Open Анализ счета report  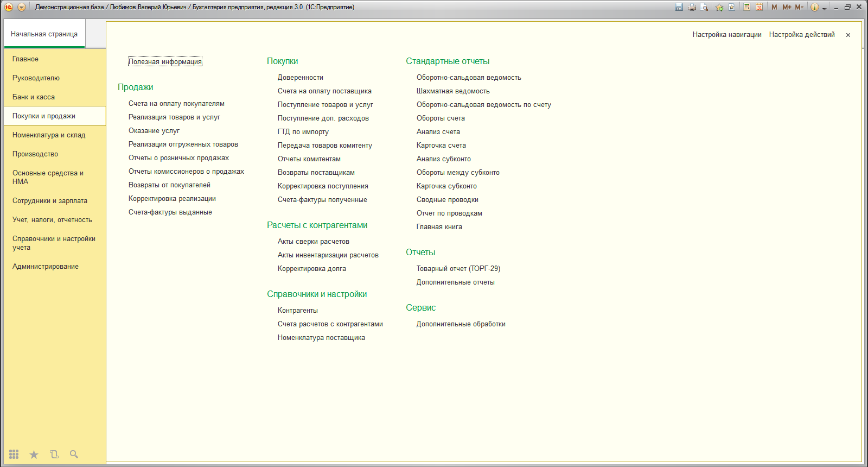coord(438,131)
